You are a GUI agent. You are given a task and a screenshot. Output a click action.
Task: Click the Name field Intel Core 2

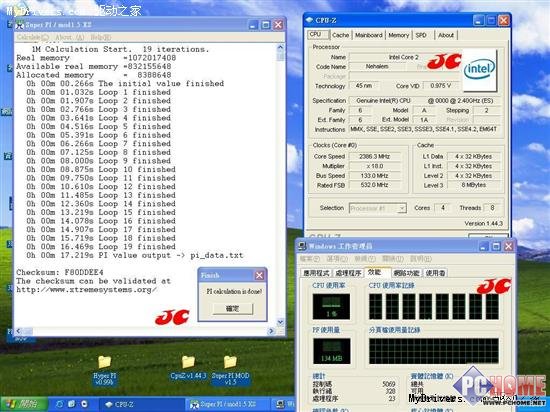pos(403,57)
